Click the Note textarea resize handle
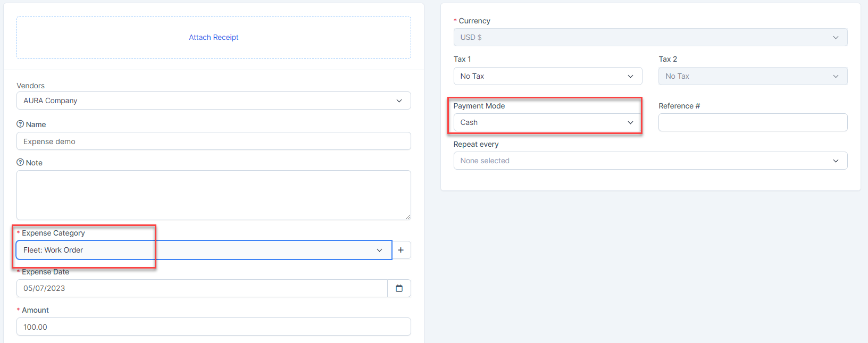Screen dimensions: 868x343 coord(408,217)
